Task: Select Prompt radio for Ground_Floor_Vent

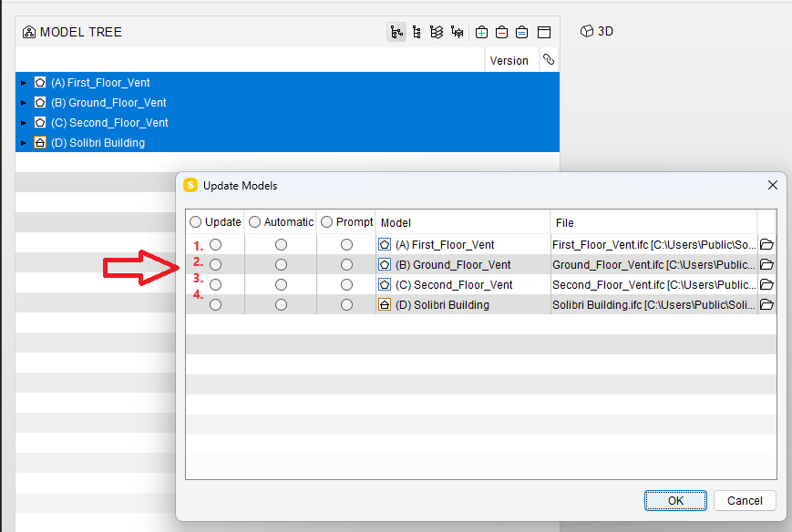Action: click(346, 264)
